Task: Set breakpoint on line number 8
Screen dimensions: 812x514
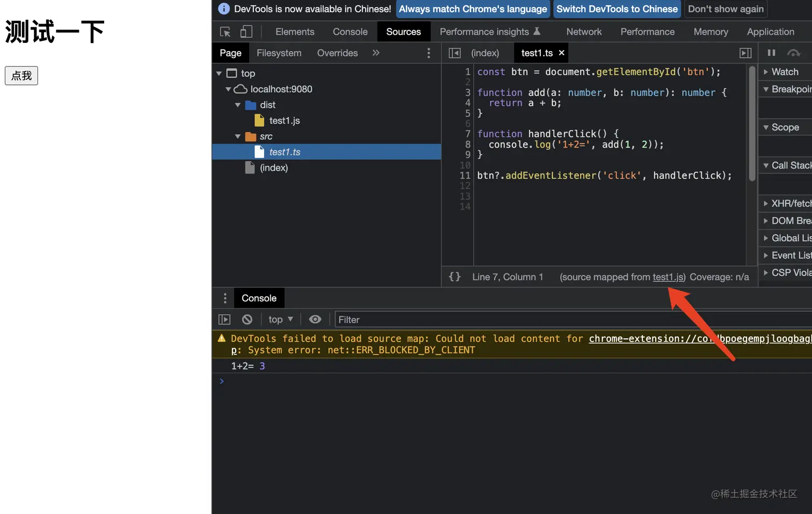Action: coord(468,144)
